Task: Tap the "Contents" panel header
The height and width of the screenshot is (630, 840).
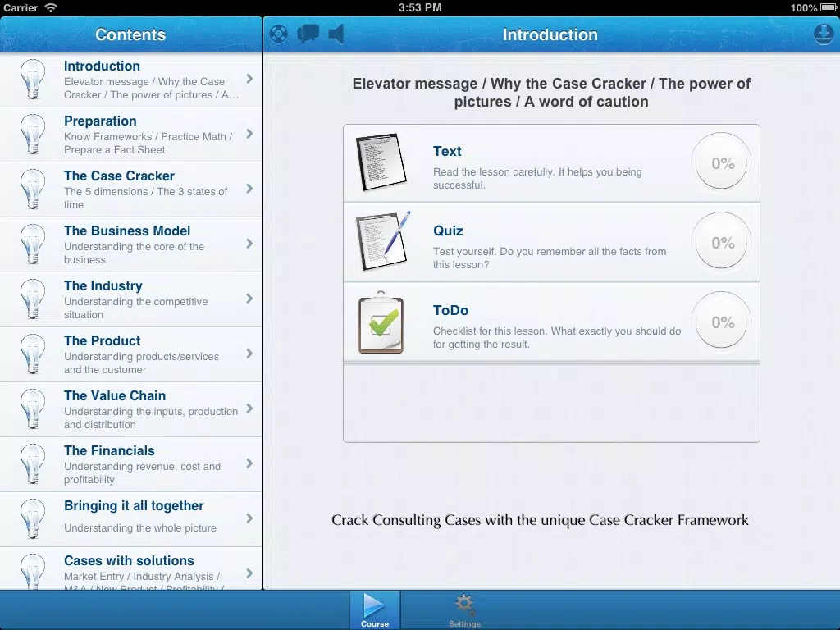Action: pos(130,34)
